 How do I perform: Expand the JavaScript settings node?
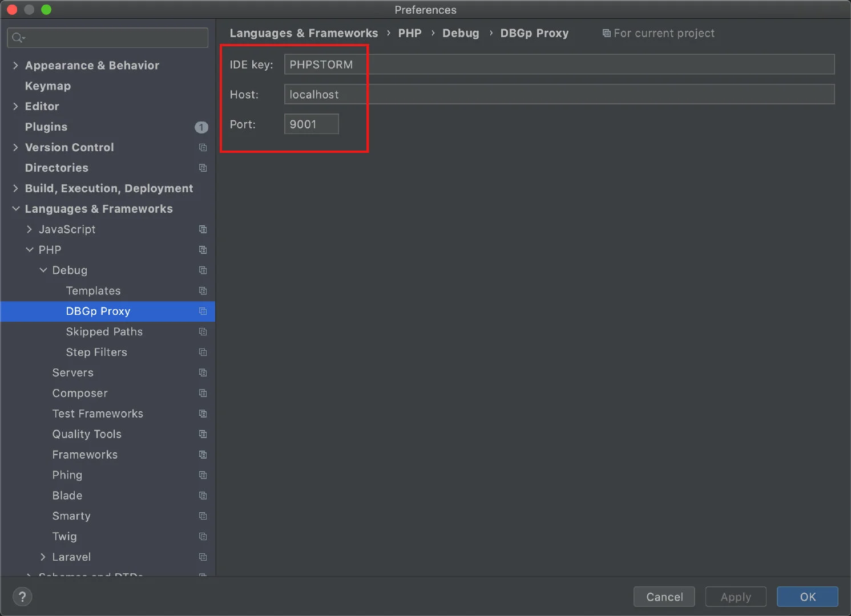(29, 229)
